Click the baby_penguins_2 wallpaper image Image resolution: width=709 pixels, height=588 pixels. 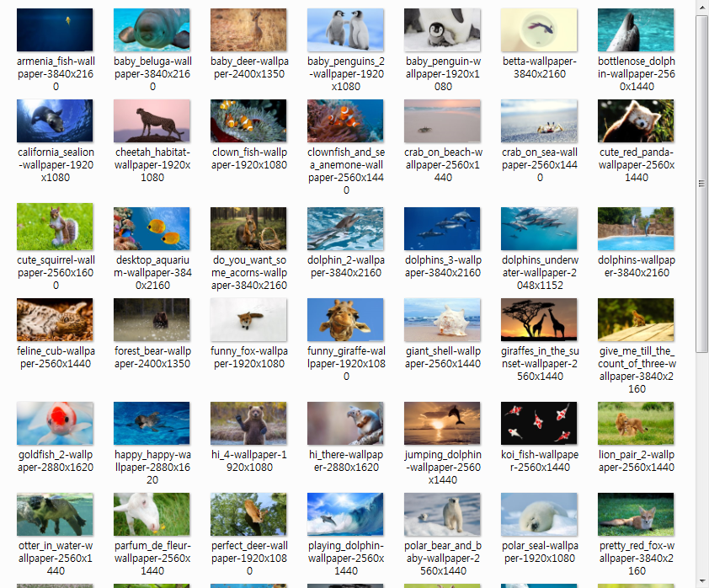(345, 29)
